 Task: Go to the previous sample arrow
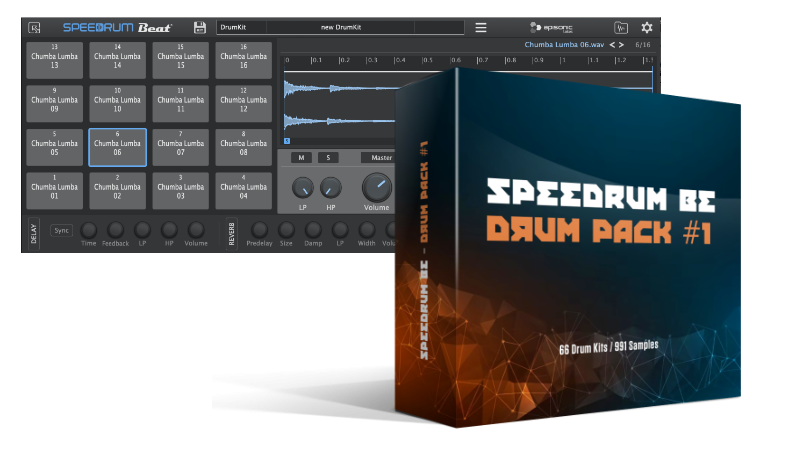tap(612, 45)
